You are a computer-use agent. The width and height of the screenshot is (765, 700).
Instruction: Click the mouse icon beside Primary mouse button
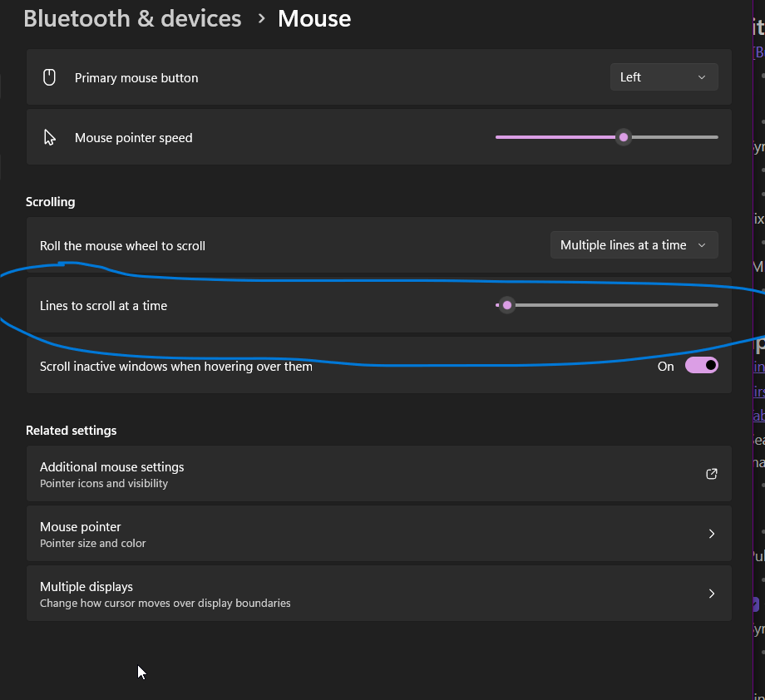tap(49, 76)
